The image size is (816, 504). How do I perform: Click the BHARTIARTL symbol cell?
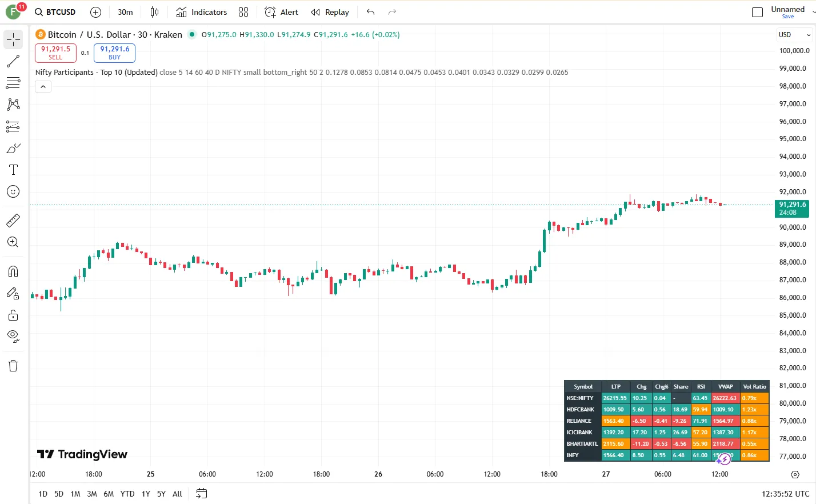[x=583, y=444]
